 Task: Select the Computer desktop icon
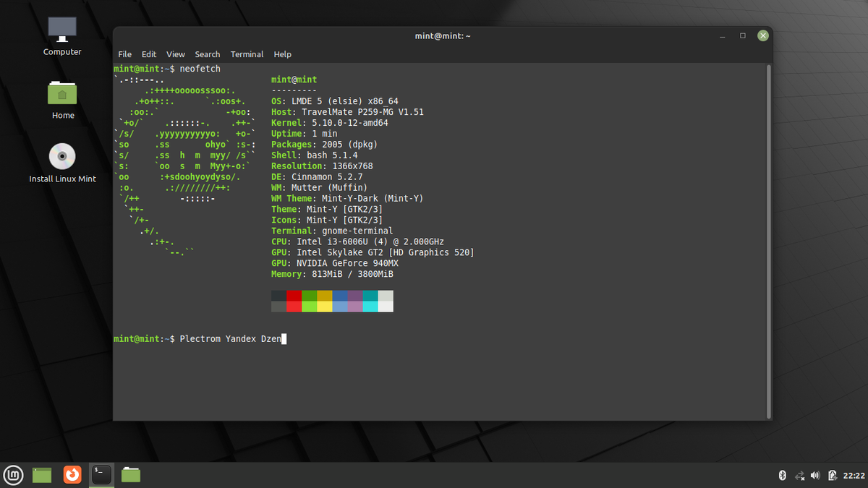click(62, 36)
